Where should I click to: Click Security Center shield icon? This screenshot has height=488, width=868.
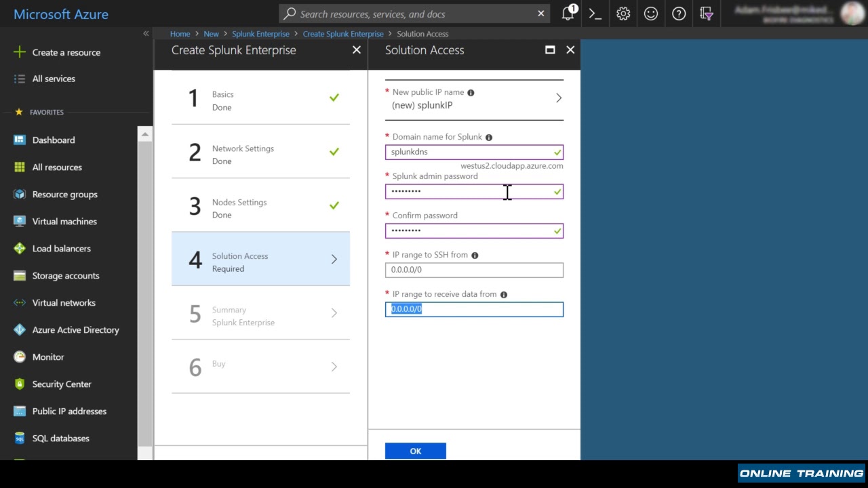point(20,384)
